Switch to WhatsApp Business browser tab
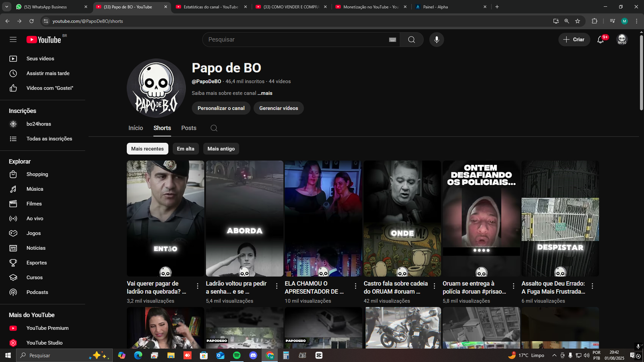This screenshot has height=362, width=644. [x=51, y=7]
